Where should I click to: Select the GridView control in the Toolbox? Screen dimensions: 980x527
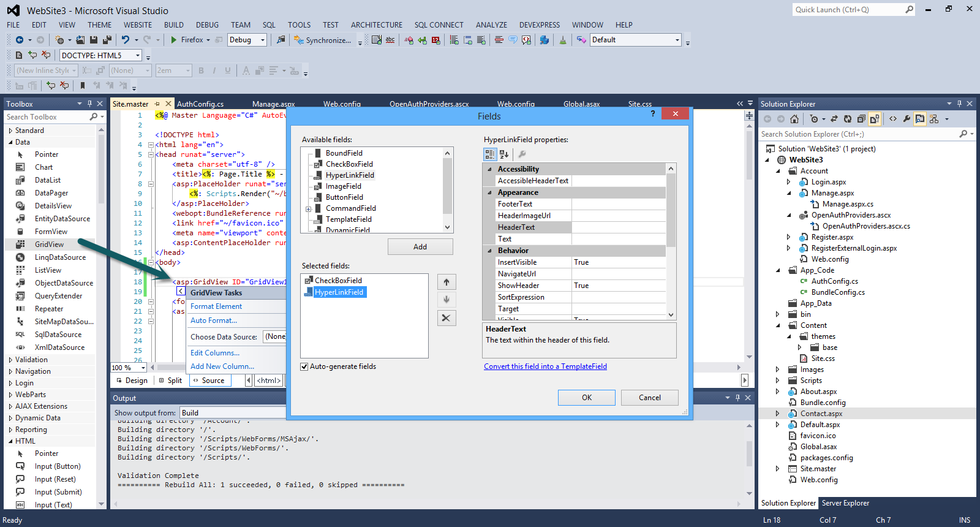pos(50,245)
